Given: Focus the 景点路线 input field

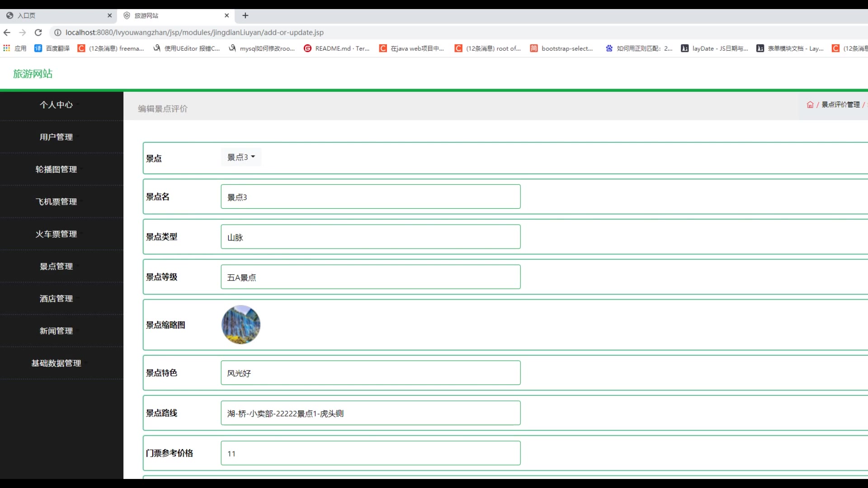Looking at the screenshot, I should point(370,413).
